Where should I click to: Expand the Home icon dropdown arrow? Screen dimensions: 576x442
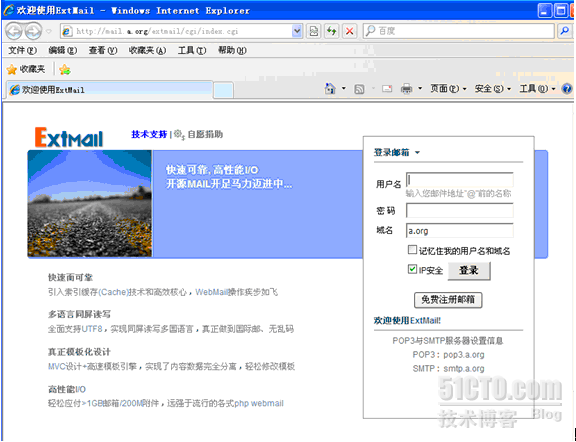point(344,89)
